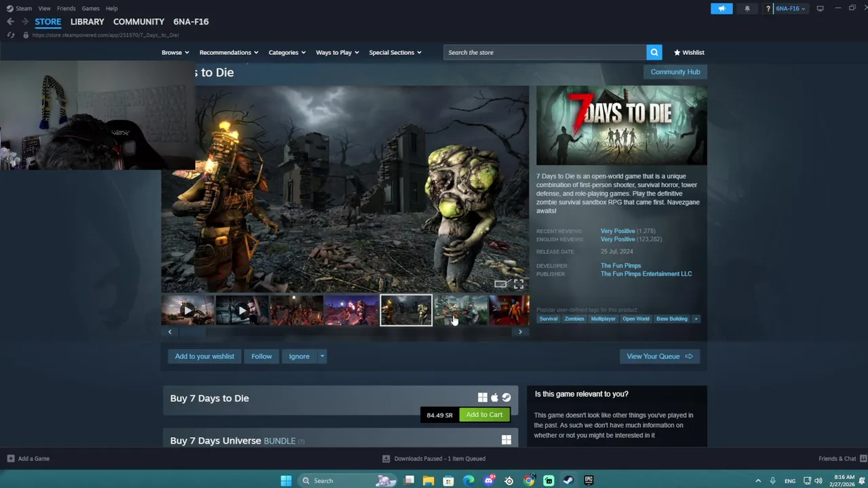The height and width of the screenshot is (488, 868).
Task: Open The Fun Pimps developer link
Action: pos(620,266)
